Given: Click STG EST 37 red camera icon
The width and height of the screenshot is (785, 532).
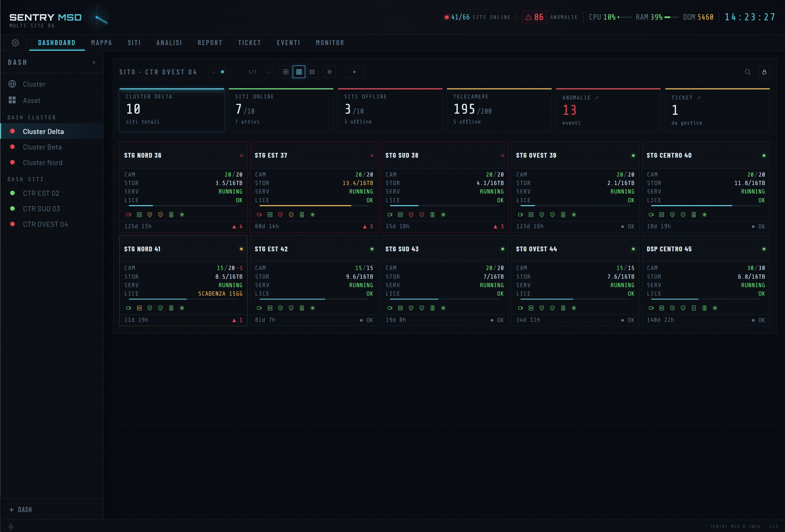Looking at the screenshot, I should 259,215.
